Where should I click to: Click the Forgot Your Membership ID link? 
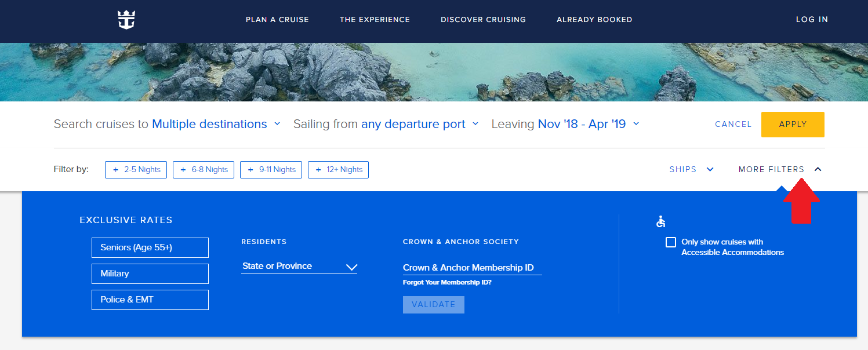[447, 283]
